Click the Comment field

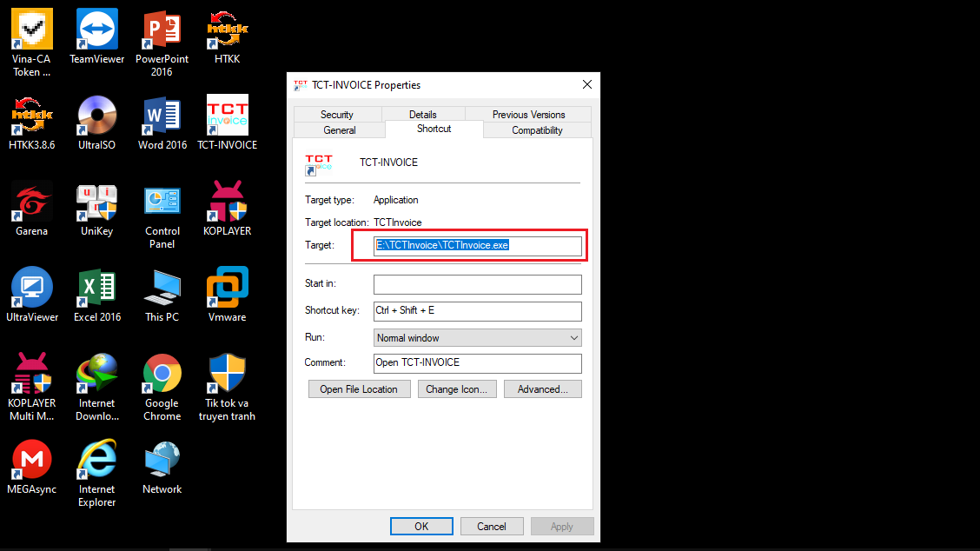(478, 363)
